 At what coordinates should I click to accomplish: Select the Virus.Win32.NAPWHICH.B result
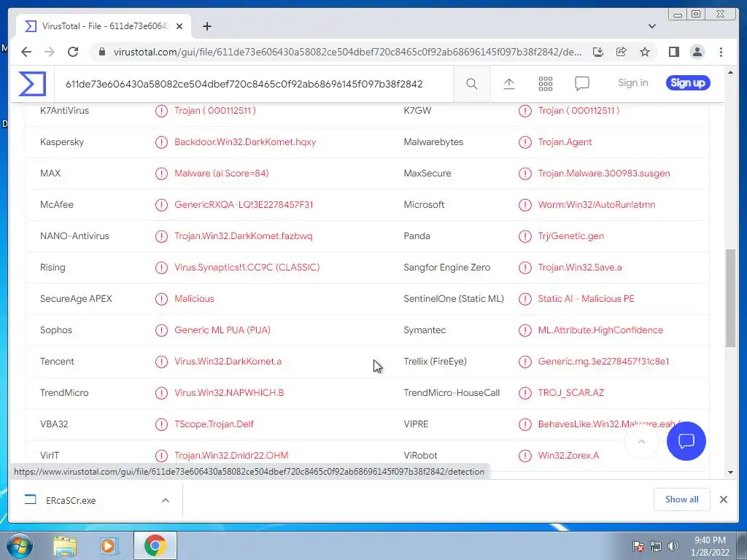pyautogui.click(x=228, y=393)
